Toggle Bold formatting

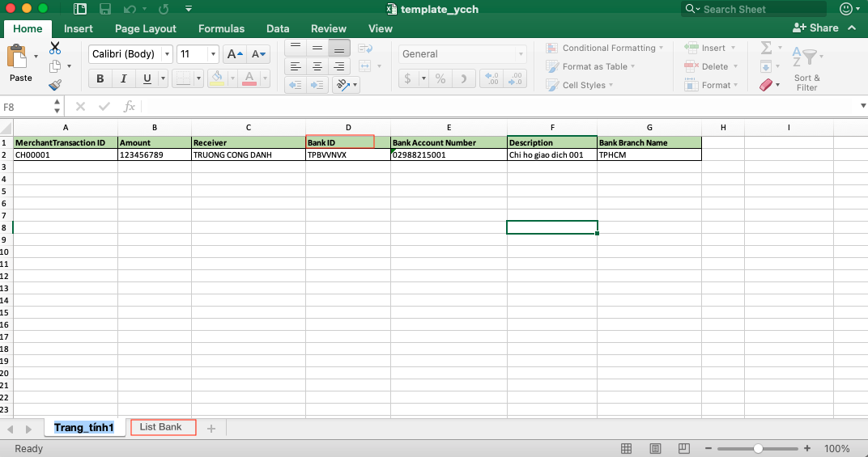[x=100, y=78]
